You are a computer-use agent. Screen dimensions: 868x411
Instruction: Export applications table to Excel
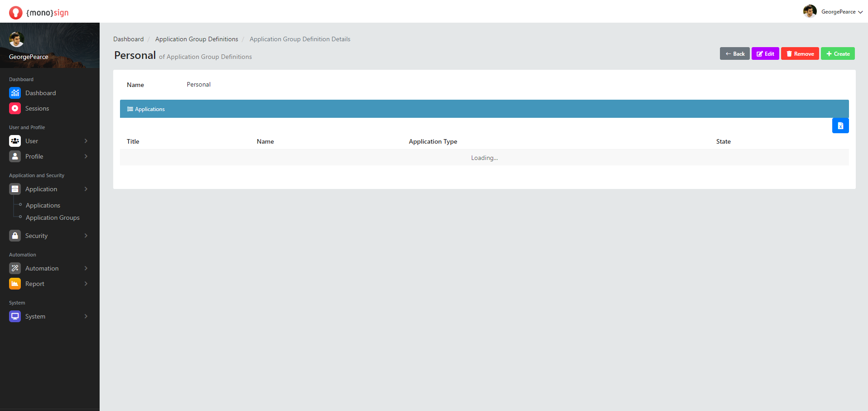coord(840,126)
